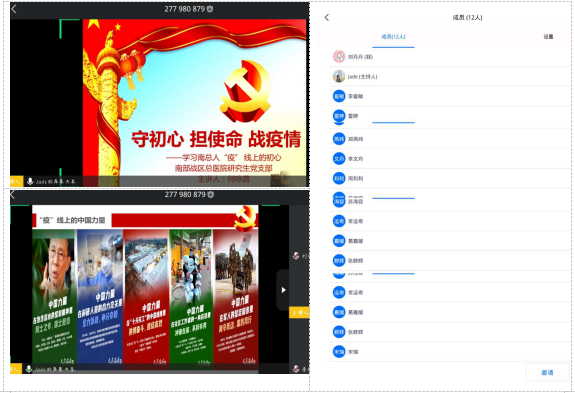Select member 周利利 in list
Image resolution: width=575 pixels, height=393 pixels.
[x=450, y=179]
